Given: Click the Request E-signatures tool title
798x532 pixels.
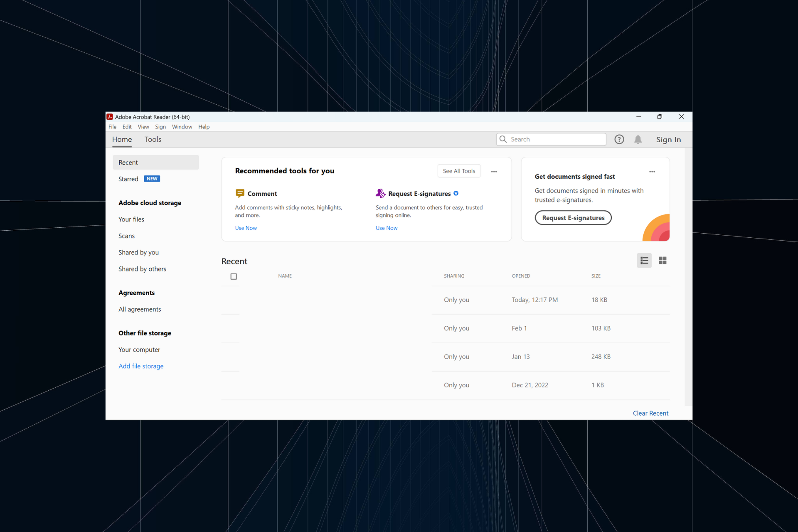Looking at the screenshot, I should [x=419, y=194].
